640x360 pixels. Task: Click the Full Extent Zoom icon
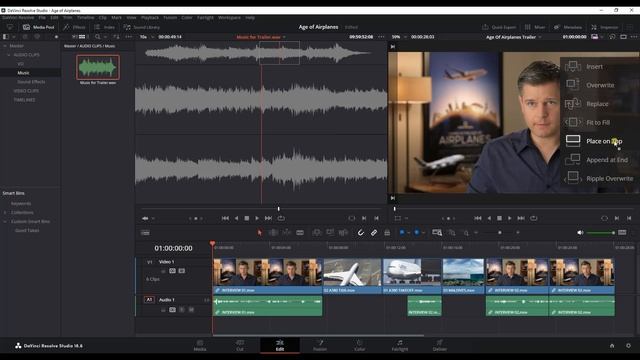pyautogui.click(x=437, y=233)
